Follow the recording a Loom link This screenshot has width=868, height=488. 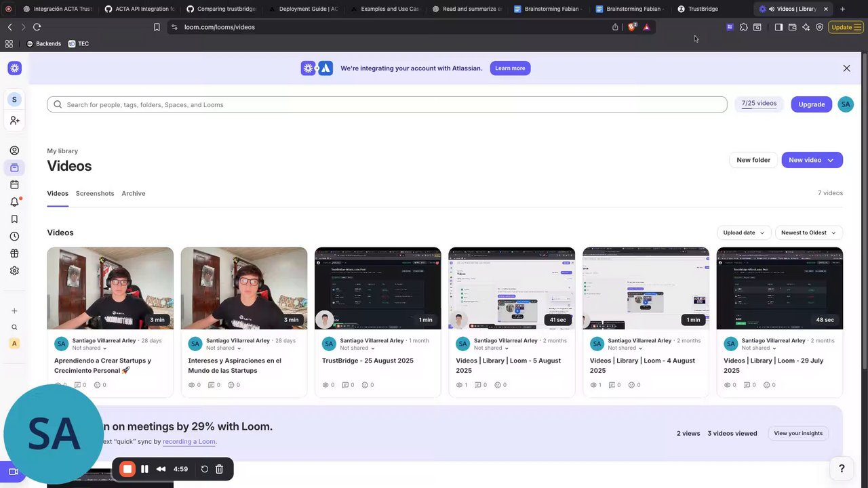[x=189, y=441]
